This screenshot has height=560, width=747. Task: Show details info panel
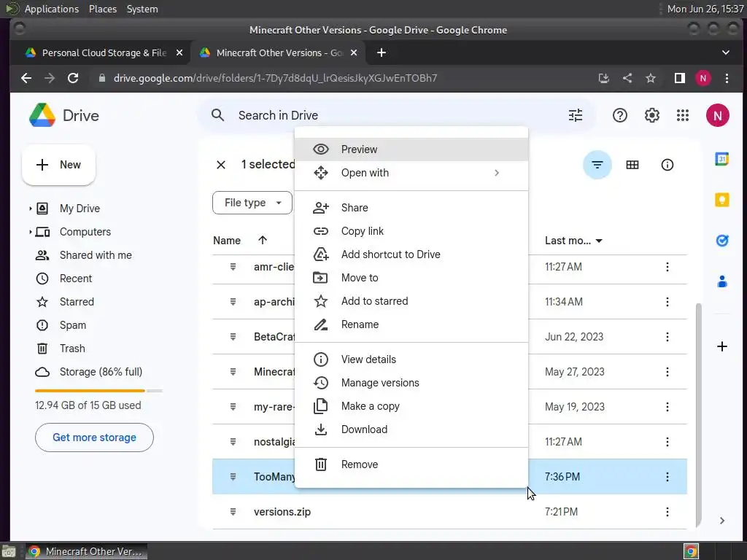tap(667, 165)
